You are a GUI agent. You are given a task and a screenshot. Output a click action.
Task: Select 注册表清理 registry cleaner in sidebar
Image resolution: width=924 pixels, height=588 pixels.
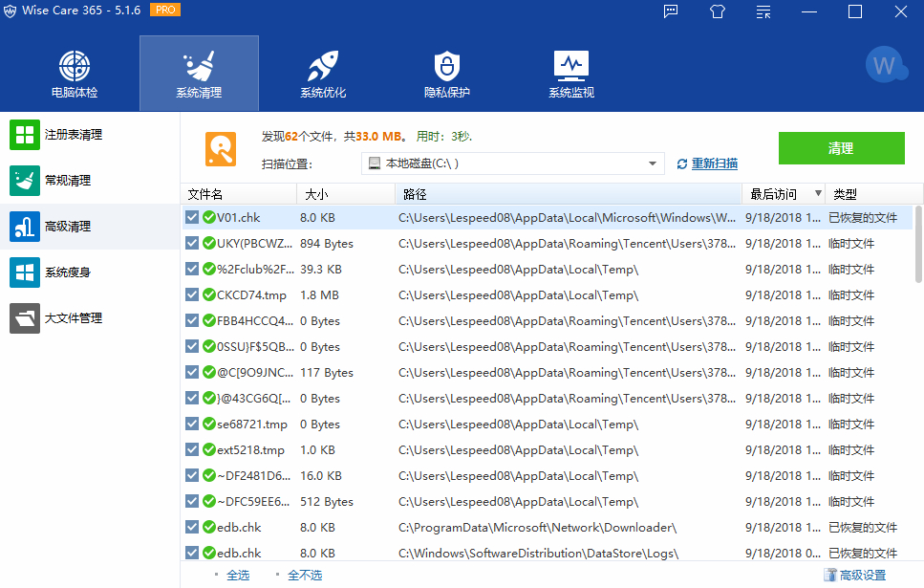pos(90,135)
